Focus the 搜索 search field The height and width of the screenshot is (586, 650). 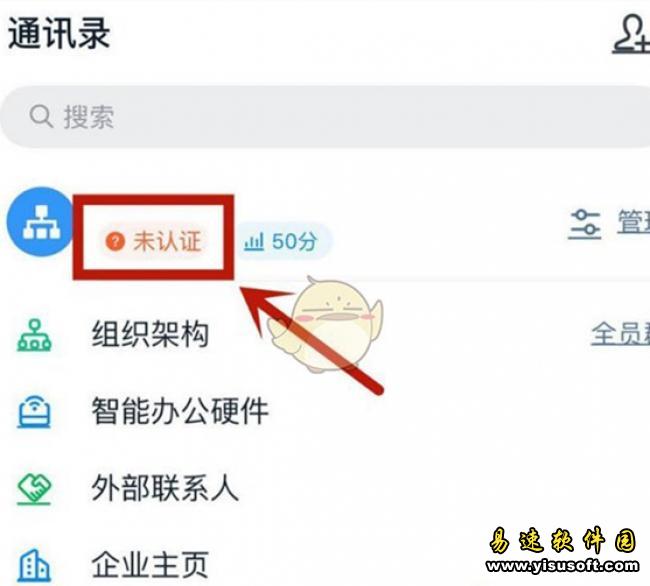click(x=325, y=116)
